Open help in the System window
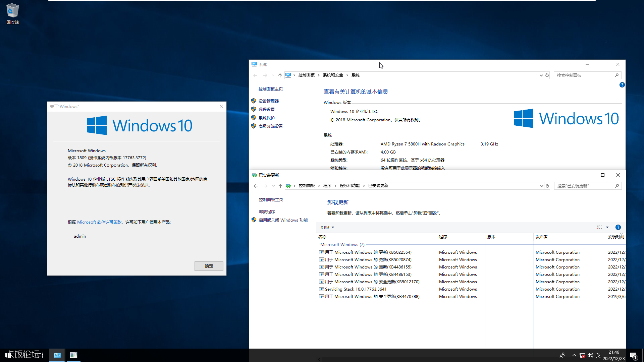The width and height of the screenshot is (644, 362). pos(622,85)
